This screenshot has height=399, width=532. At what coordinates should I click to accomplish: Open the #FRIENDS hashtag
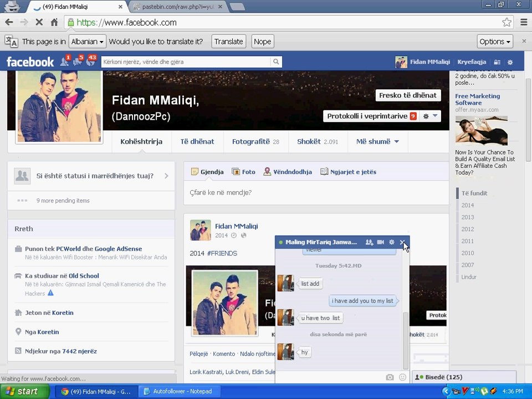click(x=222, y=253)
